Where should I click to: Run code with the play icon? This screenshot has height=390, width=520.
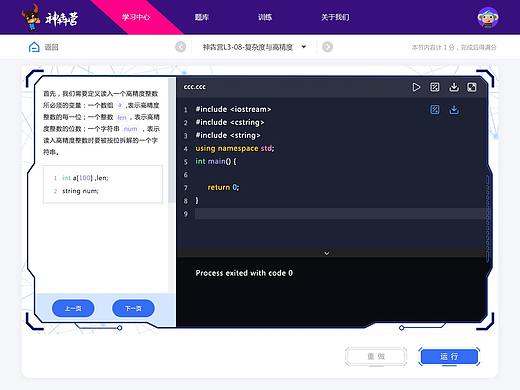[x=416, y=87]
